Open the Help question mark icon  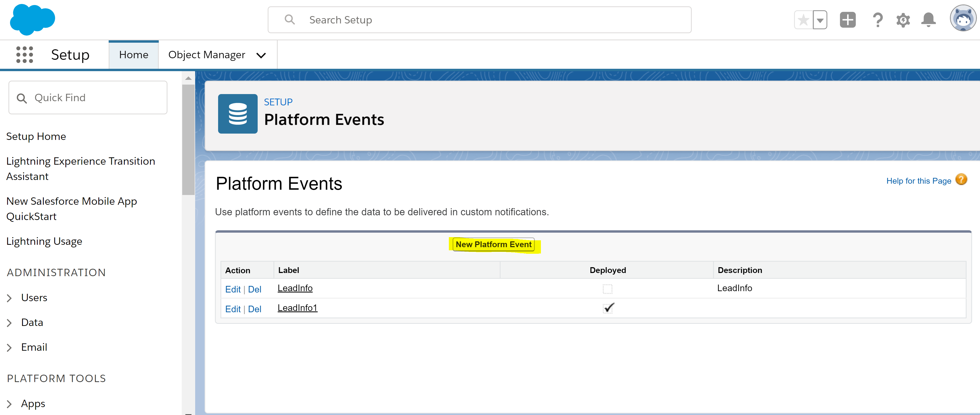[x=878, y=20]
